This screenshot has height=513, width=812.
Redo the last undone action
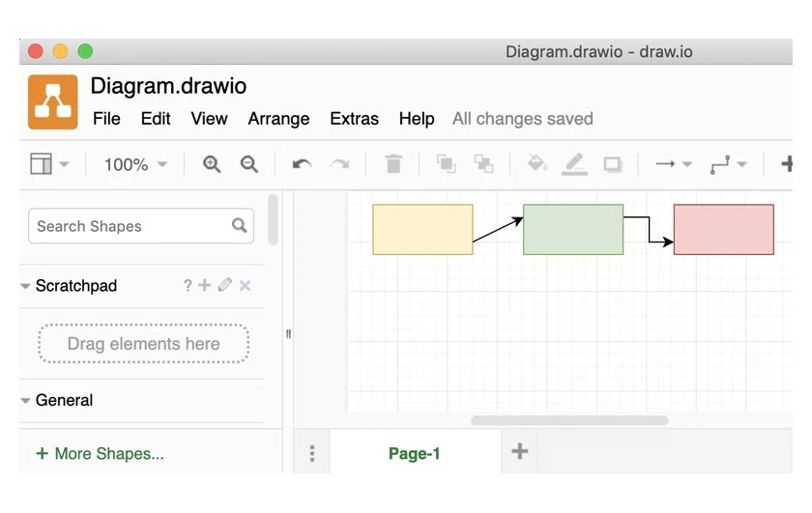pos(339,164)
